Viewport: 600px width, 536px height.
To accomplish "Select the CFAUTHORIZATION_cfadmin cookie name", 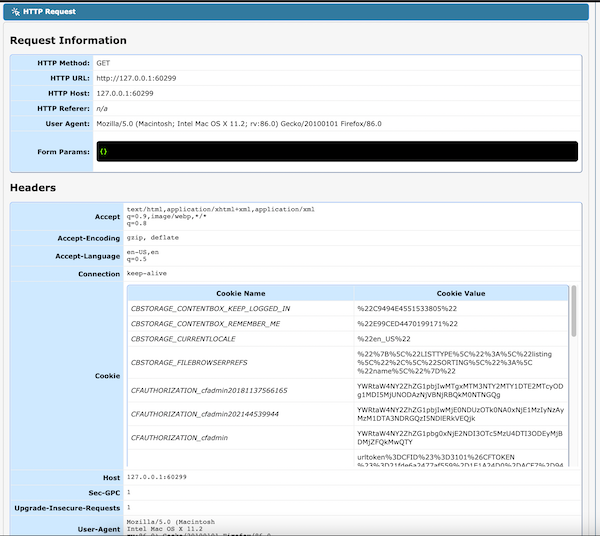I will (x=179, y=438).
